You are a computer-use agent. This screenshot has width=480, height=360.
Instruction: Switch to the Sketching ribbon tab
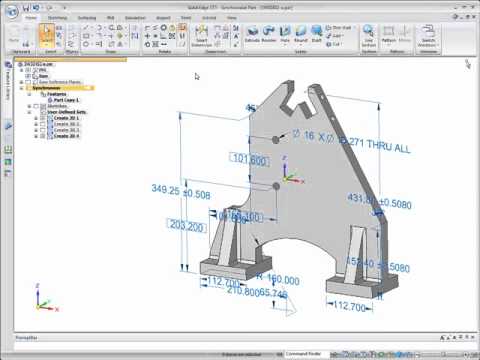58,18
